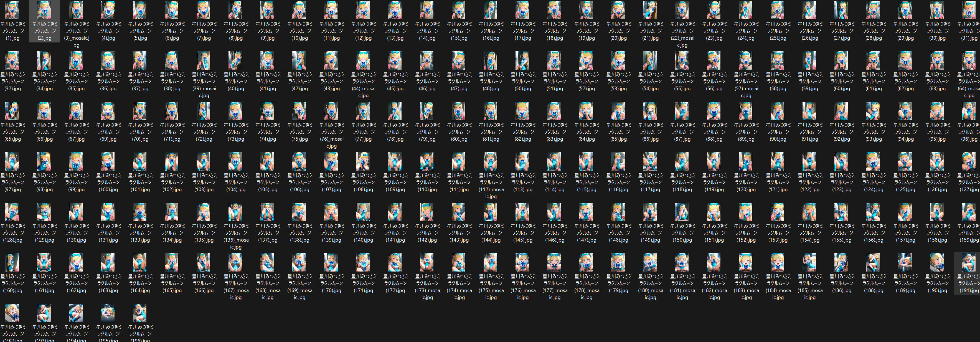Select the (160).jpg thumbnail
The width and height of the screenshot is (980, 342).
(x=12, y=262)
